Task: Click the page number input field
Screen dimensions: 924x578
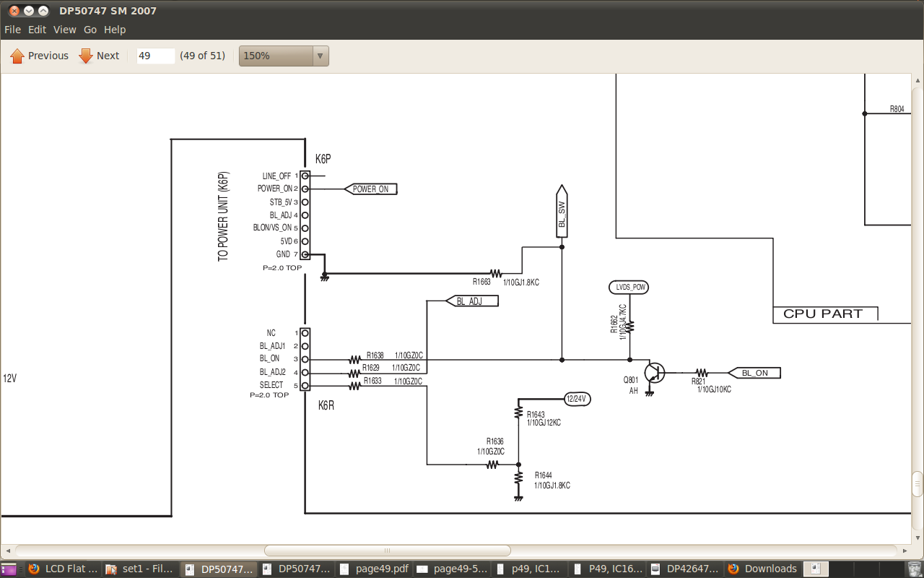Action: point(155,56)
